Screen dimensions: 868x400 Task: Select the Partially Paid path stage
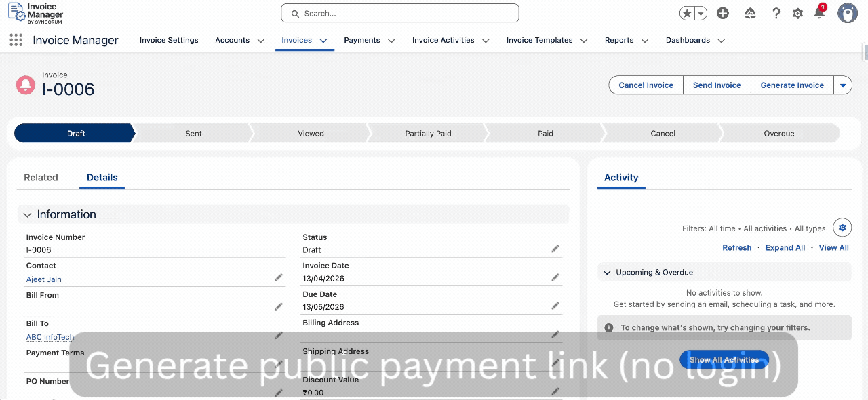click(x=428, y=133)
